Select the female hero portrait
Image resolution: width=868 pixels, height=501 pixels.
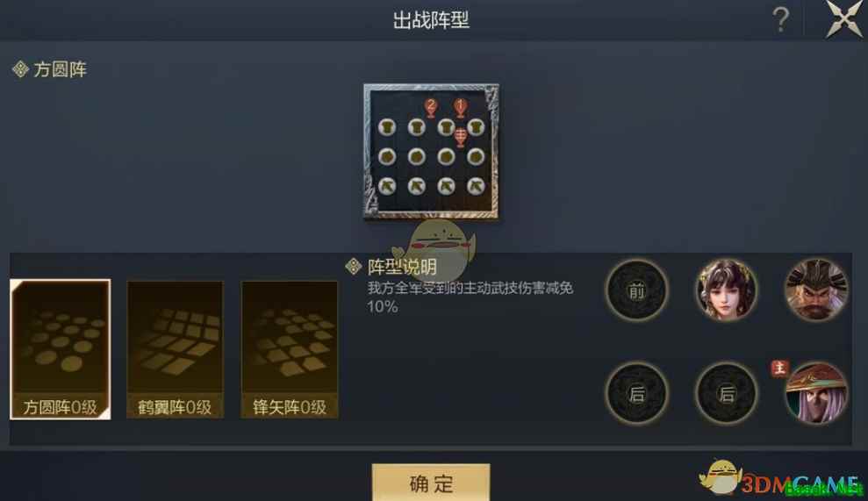pos(727,290)
